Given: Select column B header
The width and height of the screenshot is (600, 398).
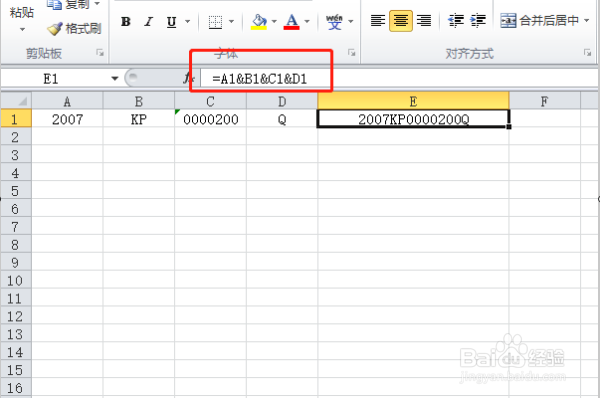Looking at the screenshot, I should 139,101.
